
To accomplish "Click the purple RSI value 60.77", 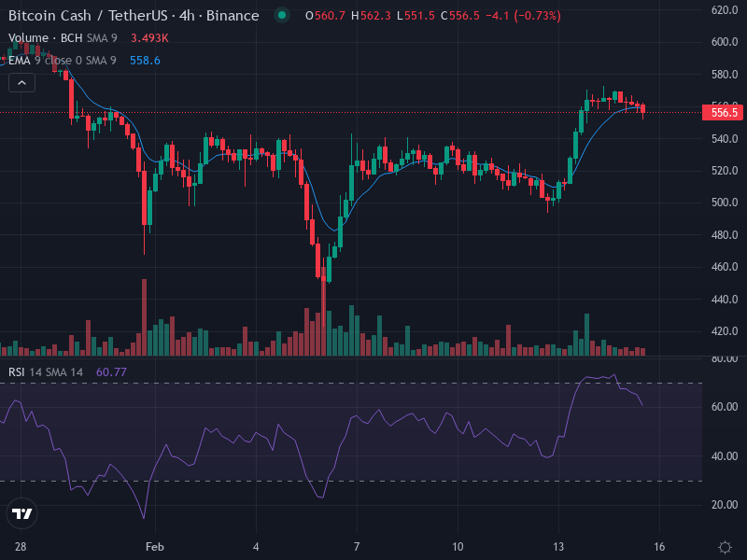I will [x=112, y=371].
